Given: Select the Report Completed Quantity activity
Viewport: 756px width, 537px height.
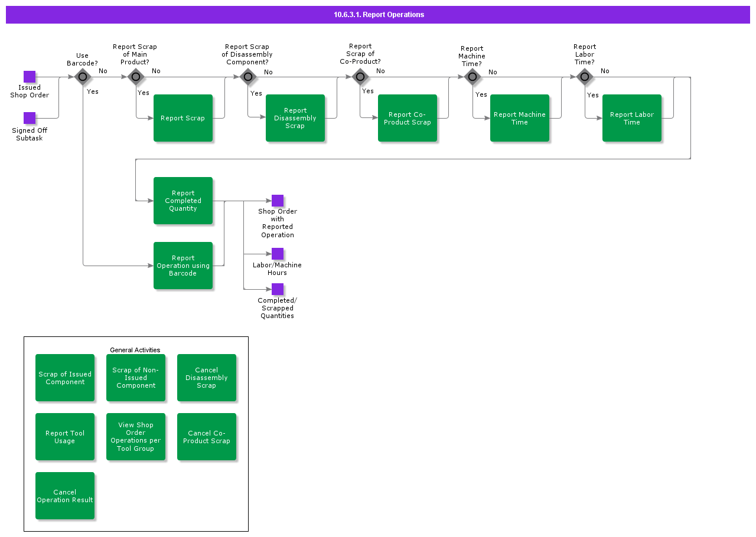Looking at the screenshot, I should 183,201.
